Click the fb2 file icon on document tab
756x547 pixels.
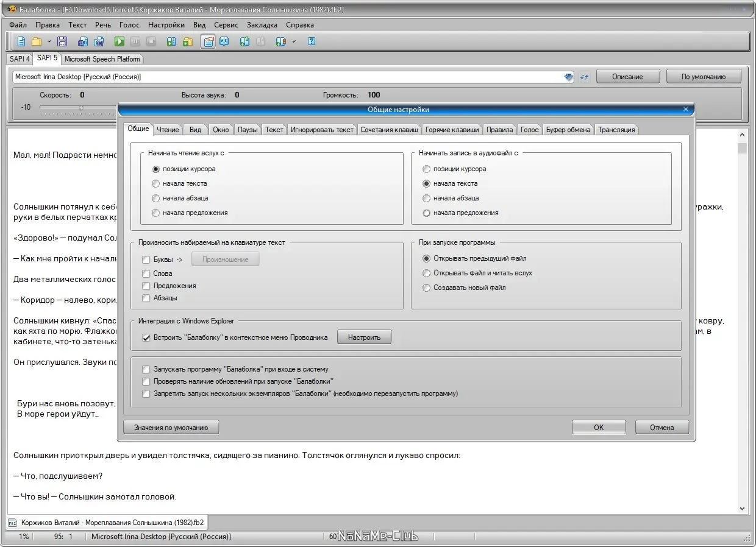[x=12, y=523]
